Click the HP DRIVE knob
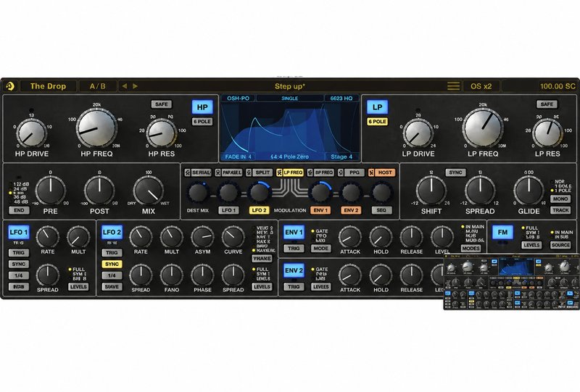The width and height of the screenshot is (580, 392). pyautogui.click(x=32, y=134)
